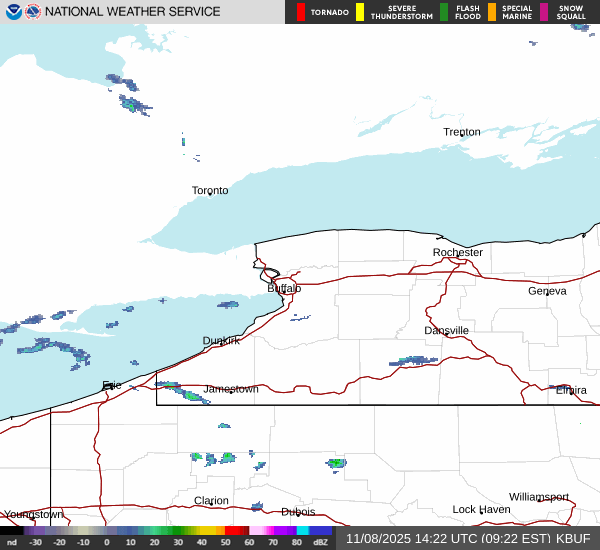The width and height of the screenshot is (600, 550).
Task: Select the Erie city label
Action: pyautogui.click(x=111, y=385)
